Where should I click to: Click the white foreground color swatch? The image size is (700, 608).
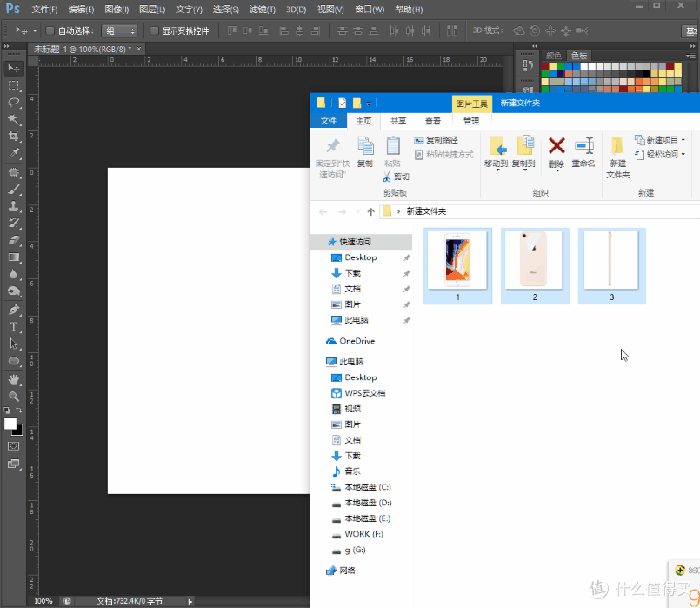[10, 424]
